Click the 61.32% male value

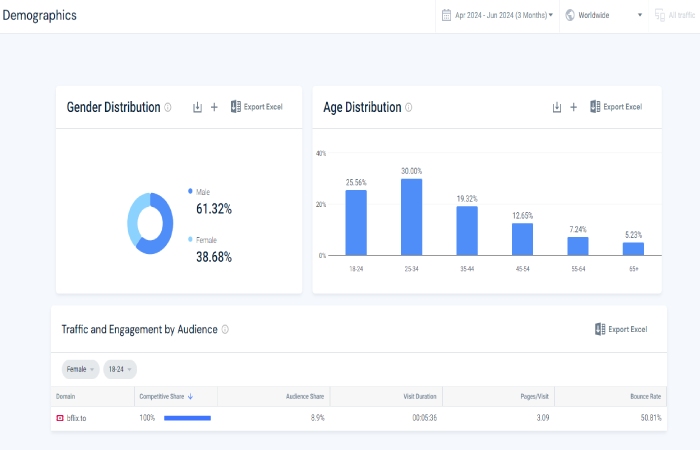(x=214, y=208)
